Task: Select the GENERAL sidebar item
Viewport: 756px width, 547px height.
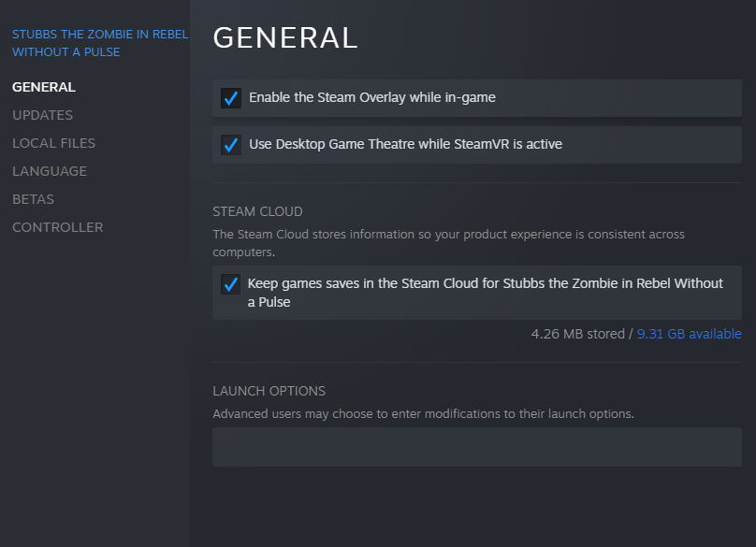Action: 44,87
